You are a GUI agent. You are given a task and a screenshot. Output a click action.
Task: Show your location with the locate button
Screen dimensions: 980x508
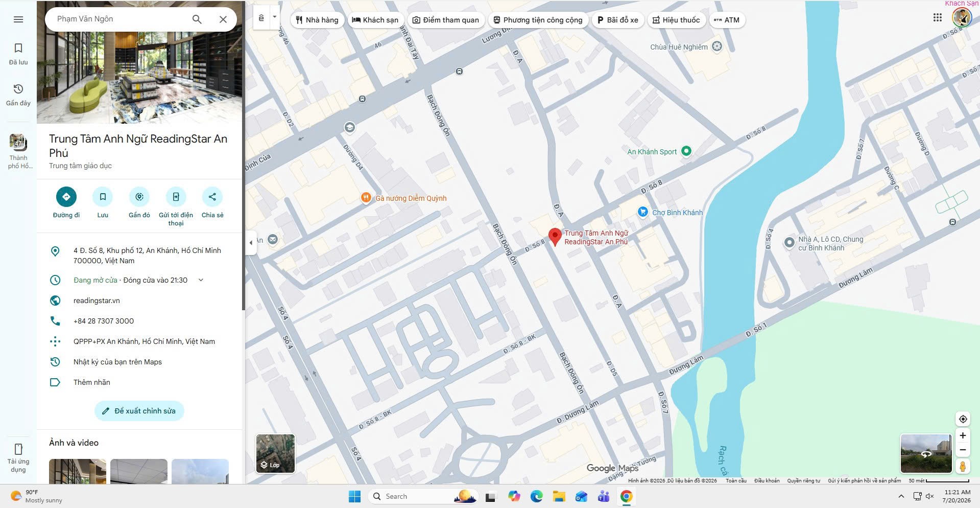(x=963, y=419)
